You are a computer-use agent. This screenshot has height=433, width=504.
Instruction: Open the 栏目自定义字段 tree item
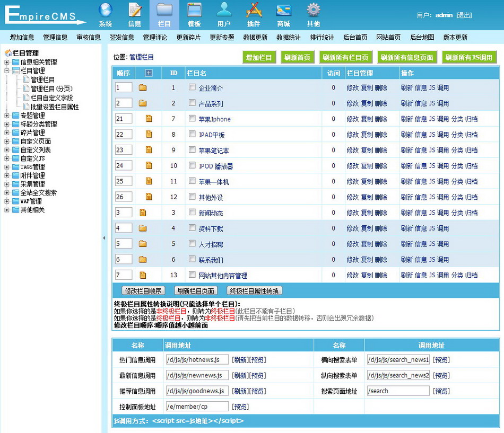(x=51, y=98)
